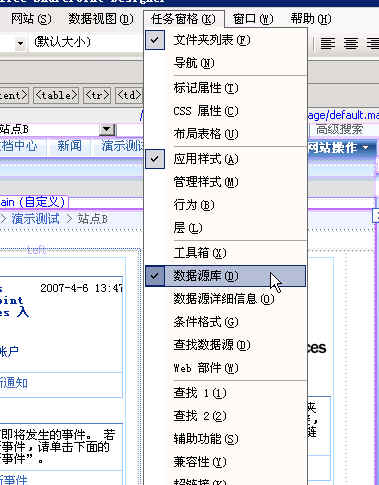
Task: Click the 站点B breadcrumb text
Action: pyautogui.click(x=93, y=219)
